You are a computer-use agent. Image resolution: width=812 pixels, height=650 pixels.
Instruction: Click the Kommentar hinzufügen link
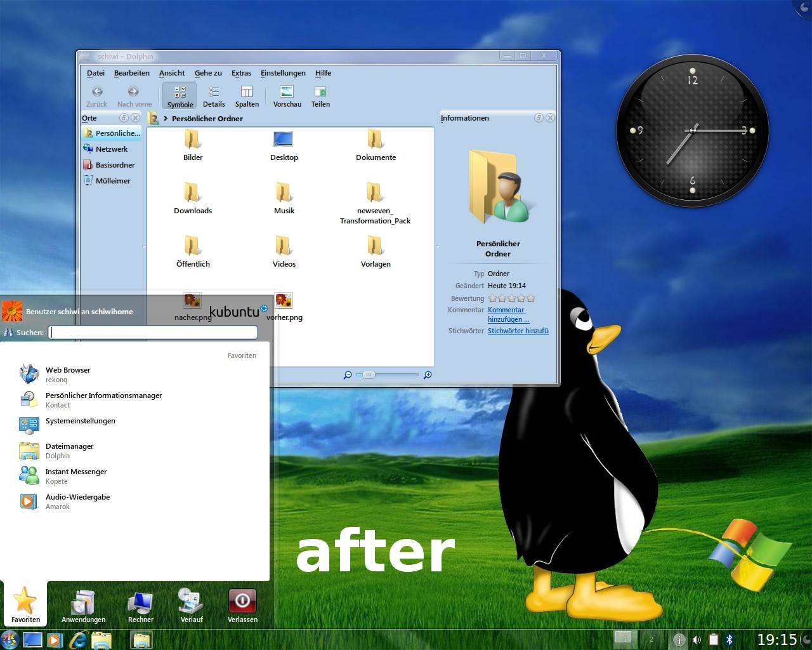coord(508,315)
